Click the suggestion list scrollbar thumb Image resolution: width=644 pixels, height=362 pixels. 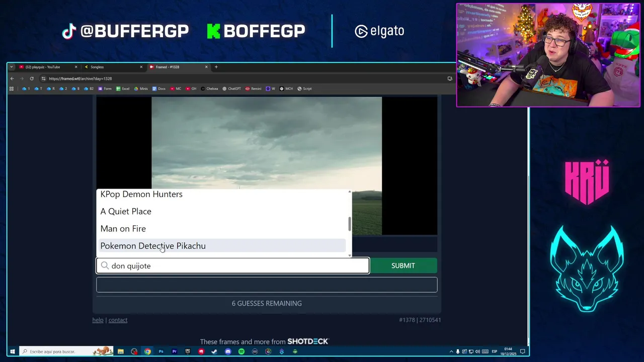(350, 224)
